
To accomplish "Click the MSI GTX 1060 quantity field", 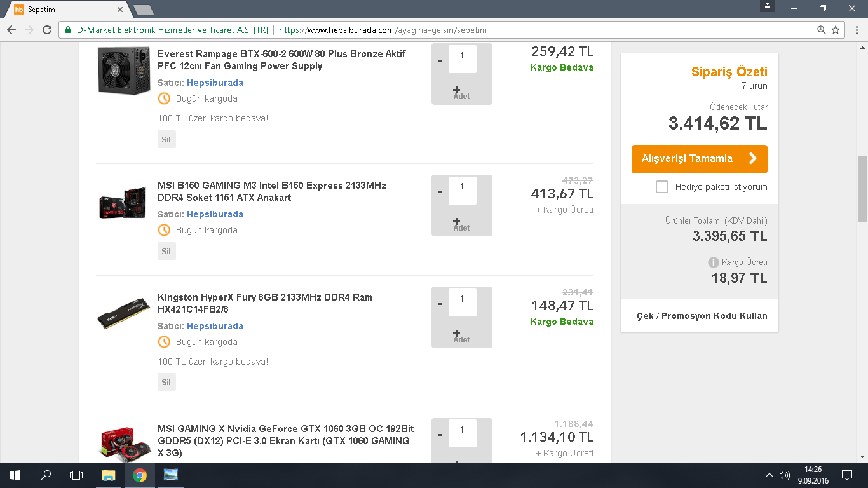I will pos(463,433).
